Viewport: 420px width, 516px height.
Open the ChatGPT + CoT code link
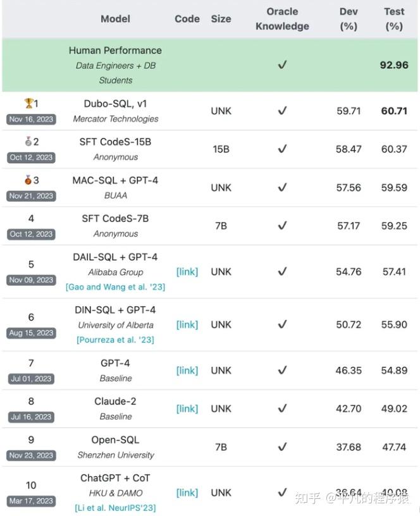(x=187, y=493)
